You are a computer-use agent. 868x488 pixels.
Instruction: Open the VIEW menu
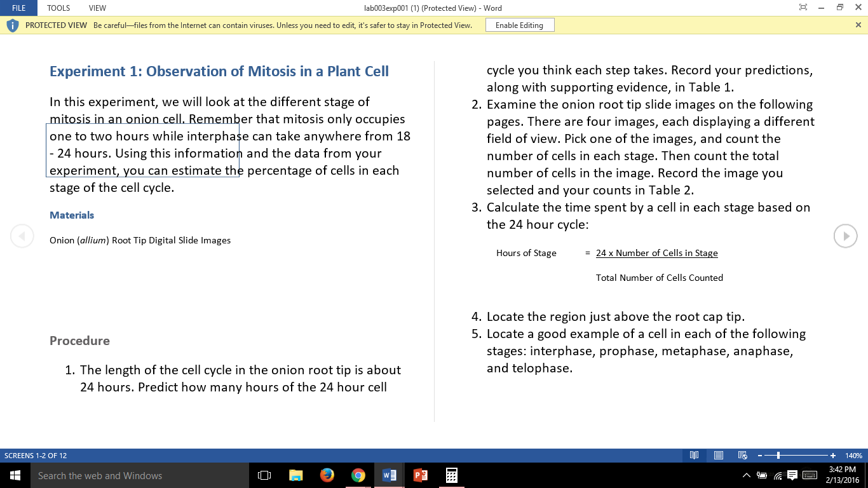click(x=97, y=8)
